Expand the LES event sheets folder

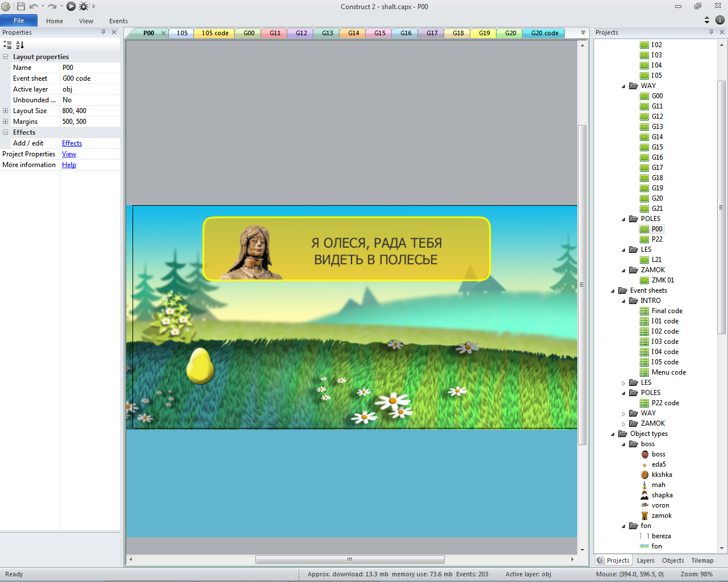[623, 383]
